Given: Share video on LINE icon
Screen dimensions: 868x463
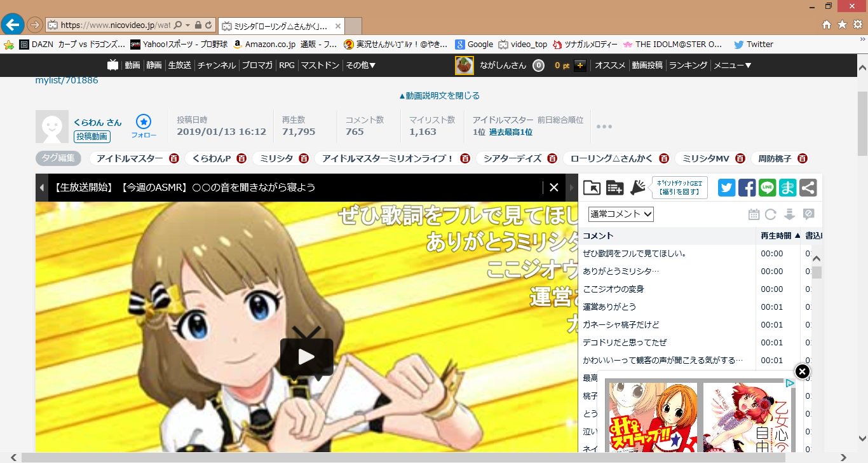Looking at the screenshot, I should [x=768, y=188].
